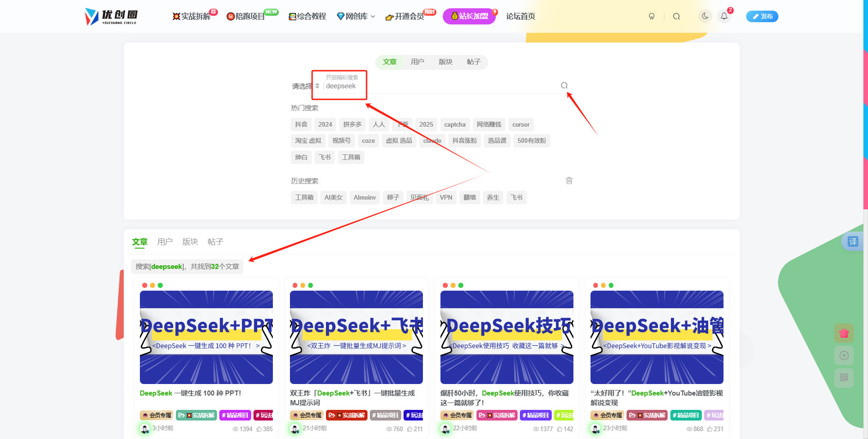
Task: Open notifications bell icon
Action: (x=724, y=16)
